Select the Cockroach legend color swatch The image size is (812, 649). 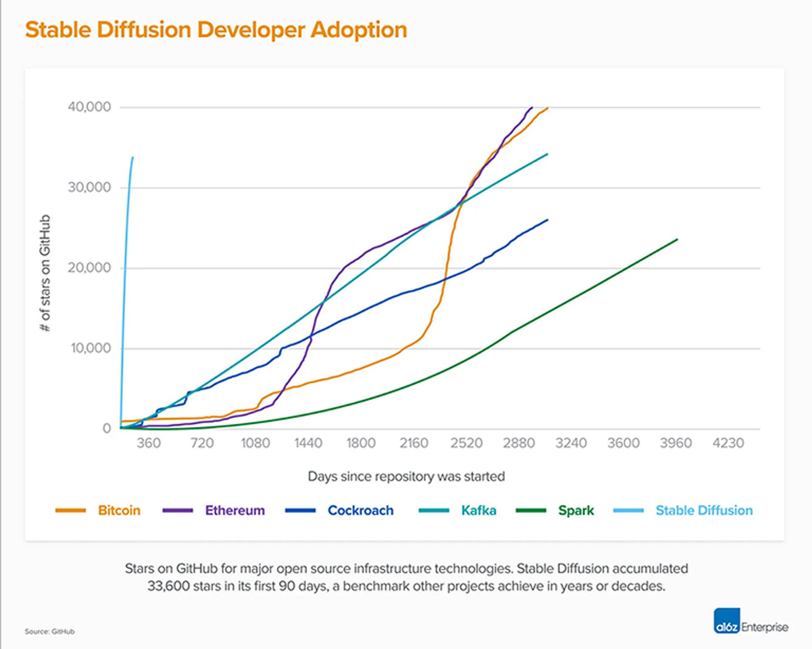click(301, 511)
